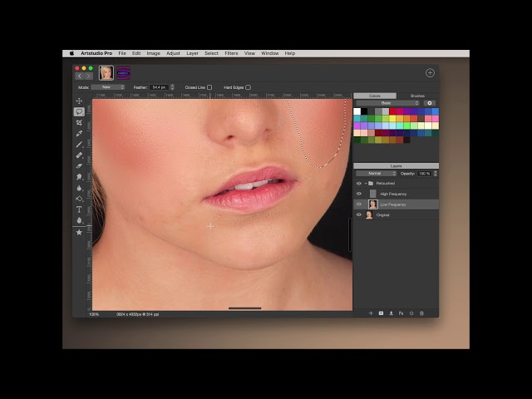Select the Lasso selection tool
The width and height of the screenshot is (532, 399).
click(x=79, y=111)
